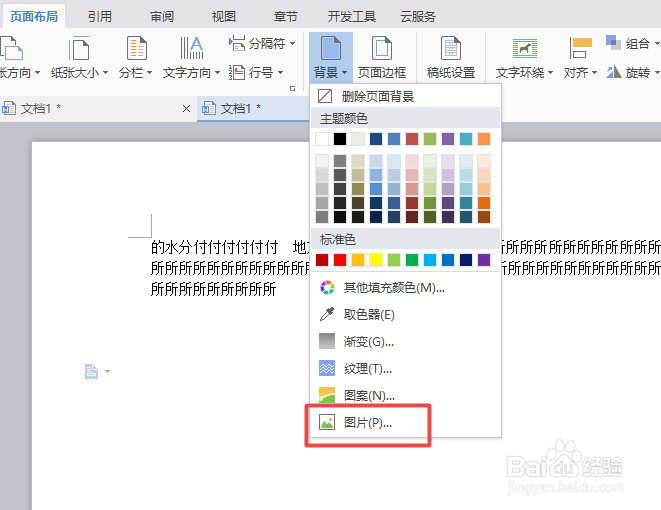The image size is (661, 510).
Task: Expand the 背景 dropdown arrow
Action: pyautogui.click(x=344, y=72)
